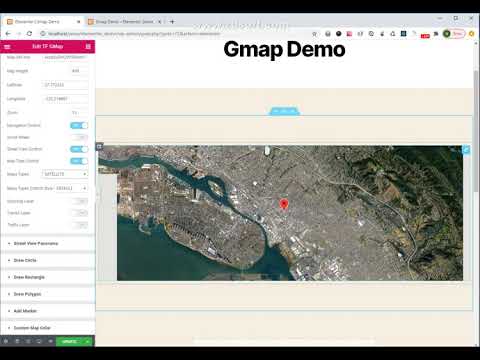This screenshot has height=360, width=480.
Task: Open the Elementor hamburger menu
Action: (x=7, y=47)
